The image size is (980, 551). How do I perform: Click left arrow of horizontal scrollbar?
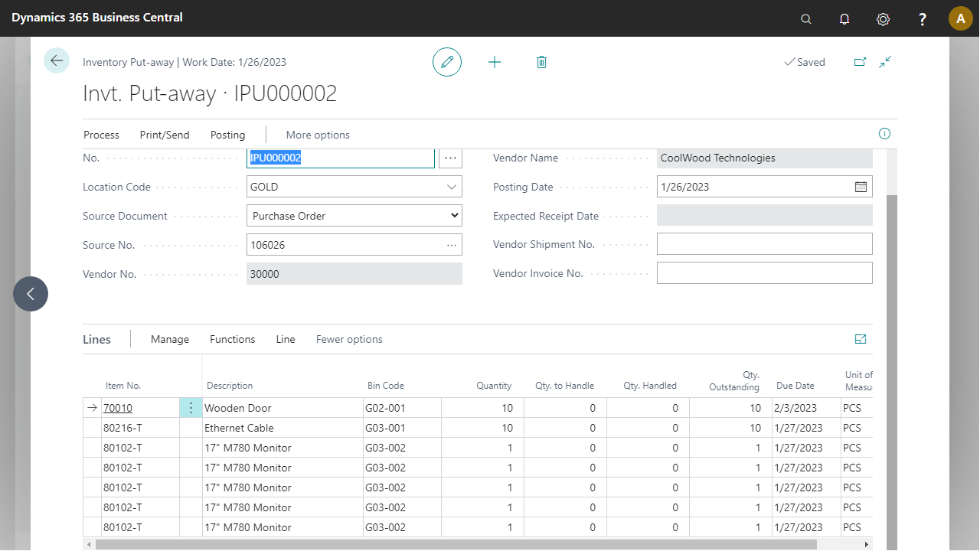coord(88,544)
